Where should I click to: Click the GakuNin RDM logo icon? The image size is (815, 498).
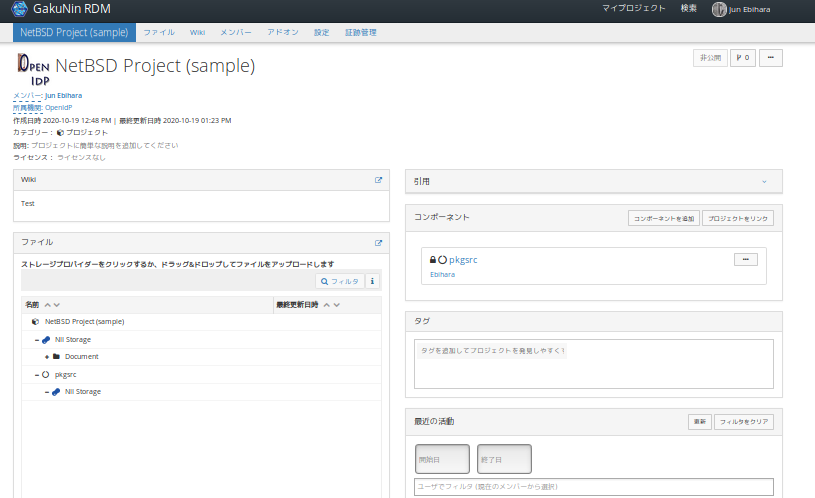(20, 8)
